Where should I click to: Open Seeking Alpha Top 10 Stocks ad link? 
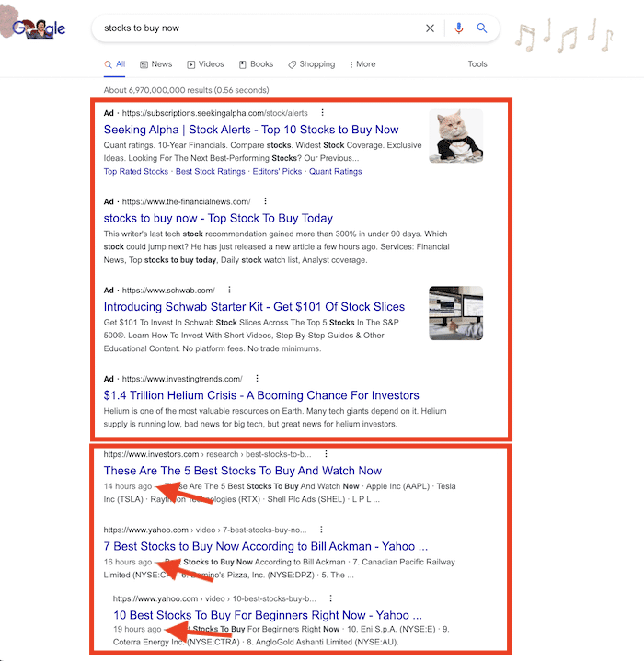click(x=251, y=130)
